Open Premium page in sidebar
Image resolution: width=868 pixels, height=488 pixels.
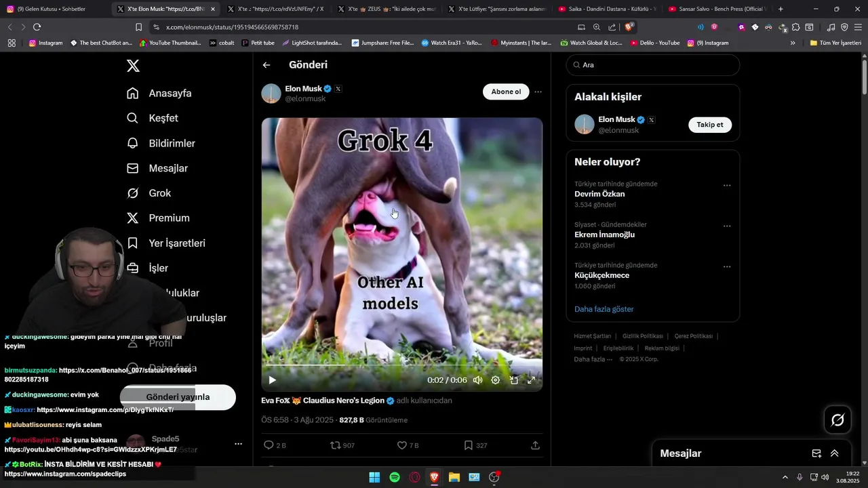[x=159, y=218]
